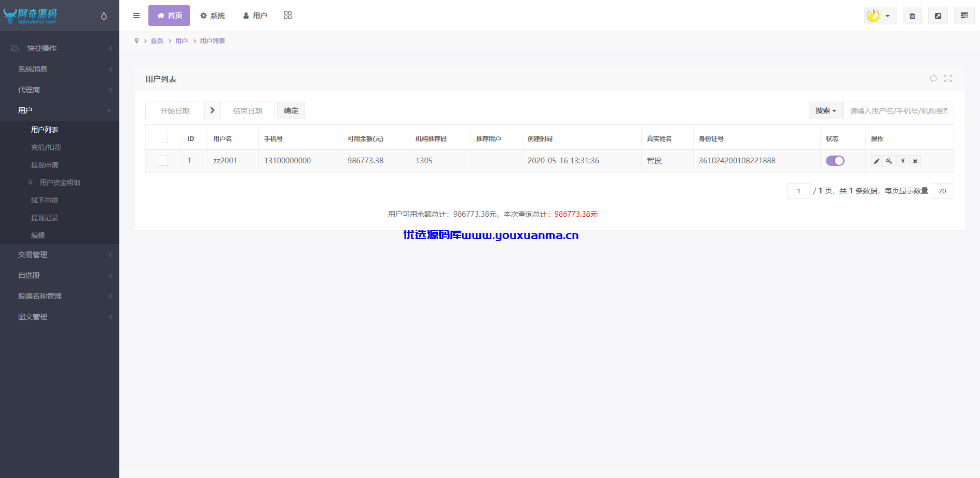Image resolution: width=980 pixels, height=478 pixels.
Task: Open the user avatar dropdown in header
Action: point(880,16)
